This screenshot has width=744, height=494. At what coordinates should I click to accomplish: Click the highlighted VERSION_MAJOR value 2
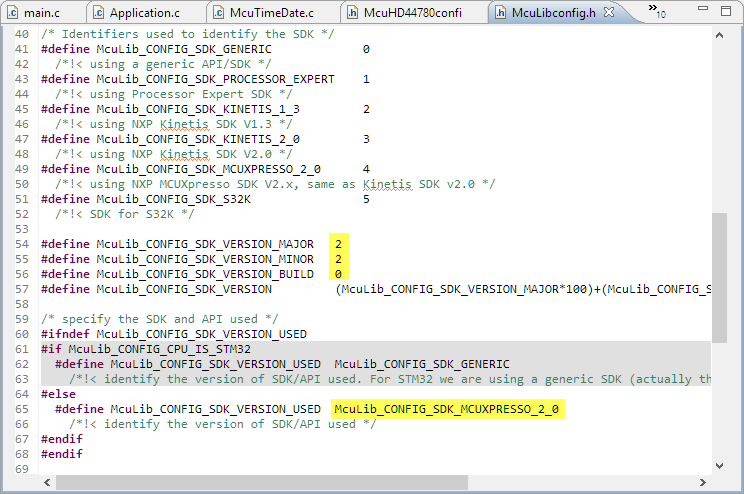coord(338,244)
